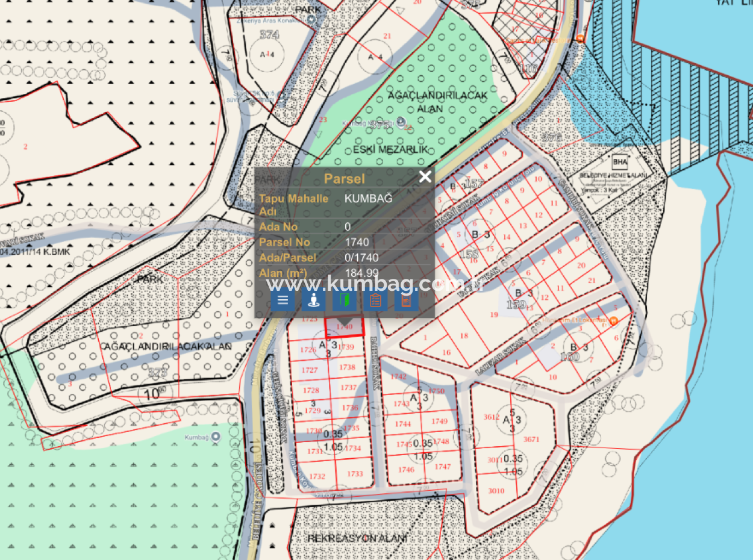Select parcel 1742 on the map
The width and height of the screenshot is (753, 560).
tap(398, 377)
